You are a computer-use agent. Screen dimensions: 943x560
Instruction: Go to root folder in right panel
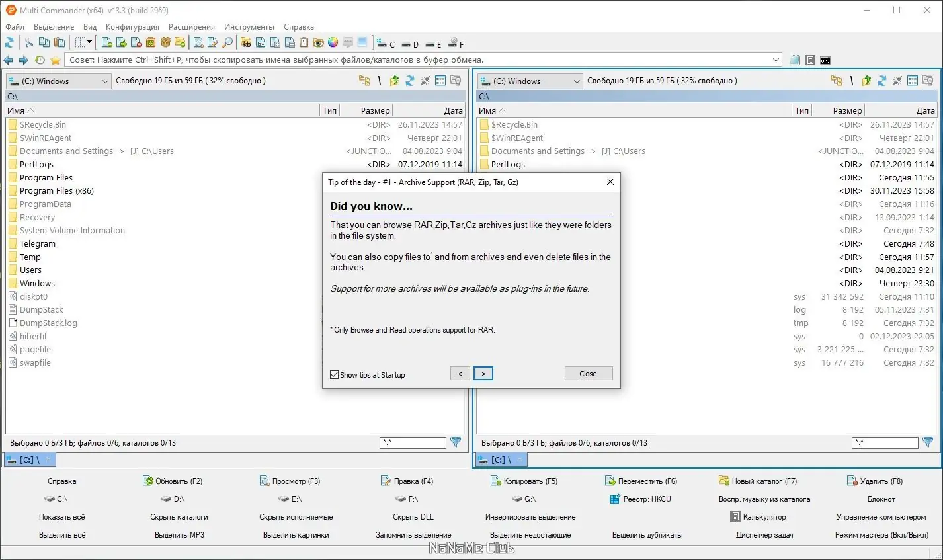[852, 81]
